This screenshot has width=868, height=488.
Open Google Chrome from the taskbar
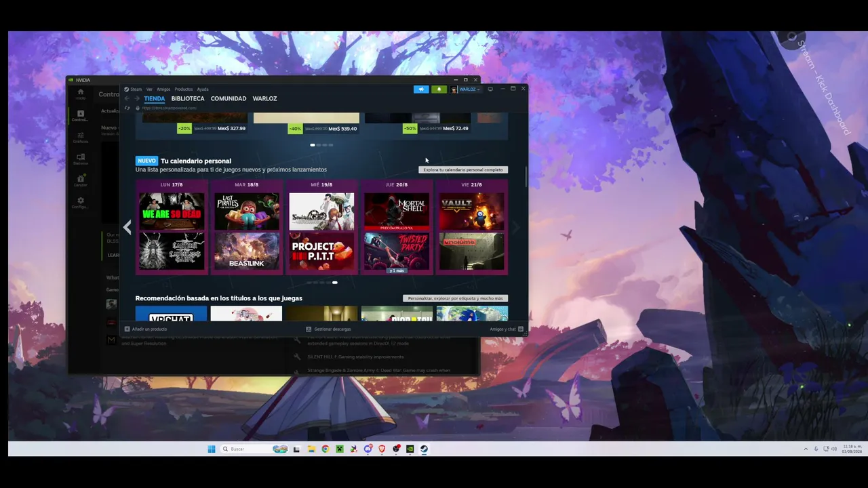(x=325, y=449)
